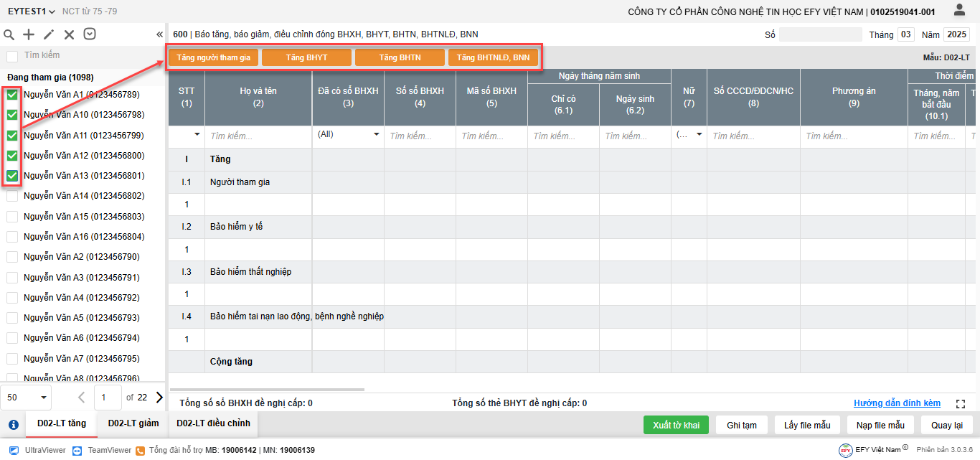Click the Họ và tên search filter field
980x460 pixels.
258,136
